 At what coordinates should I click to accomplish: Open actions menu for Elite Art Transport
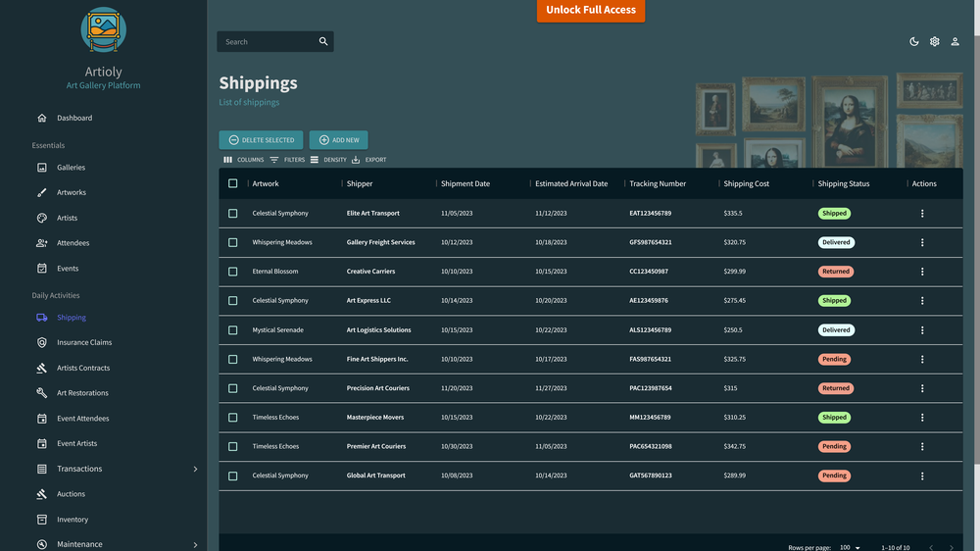pos(922,214)
